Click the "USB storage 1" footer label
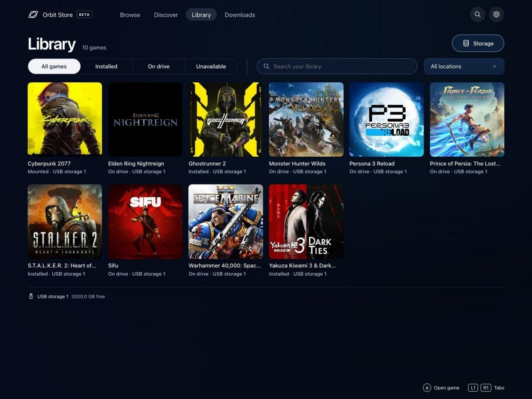 (x=53, y=296)
